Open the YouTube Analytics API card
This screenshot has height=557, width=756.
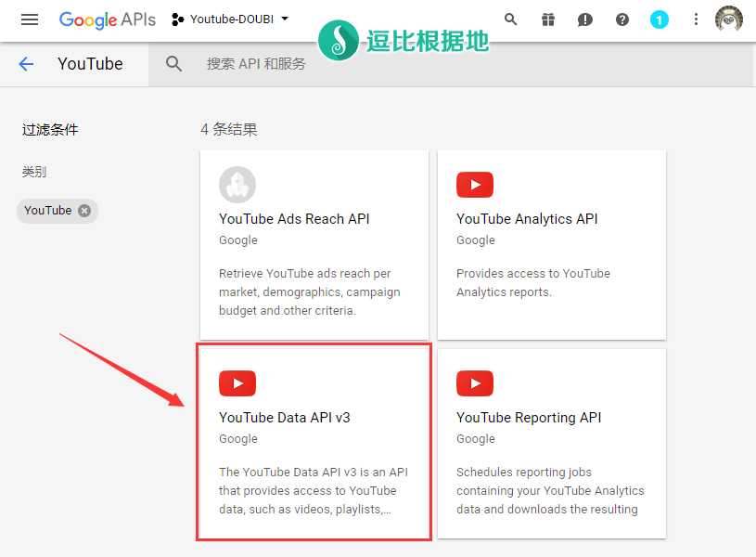pyautogui.click(x=552, y=245)
